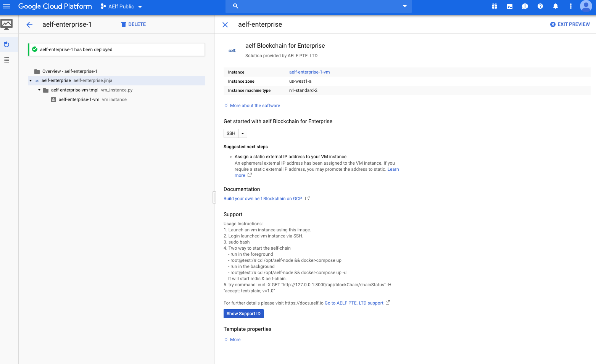
Task: Open the user account avatar
Action: pos(586,6)
